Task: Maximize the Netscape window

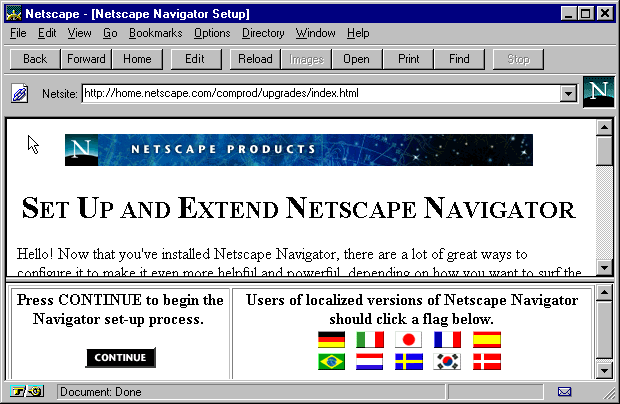Action: (x=585, y=14)
